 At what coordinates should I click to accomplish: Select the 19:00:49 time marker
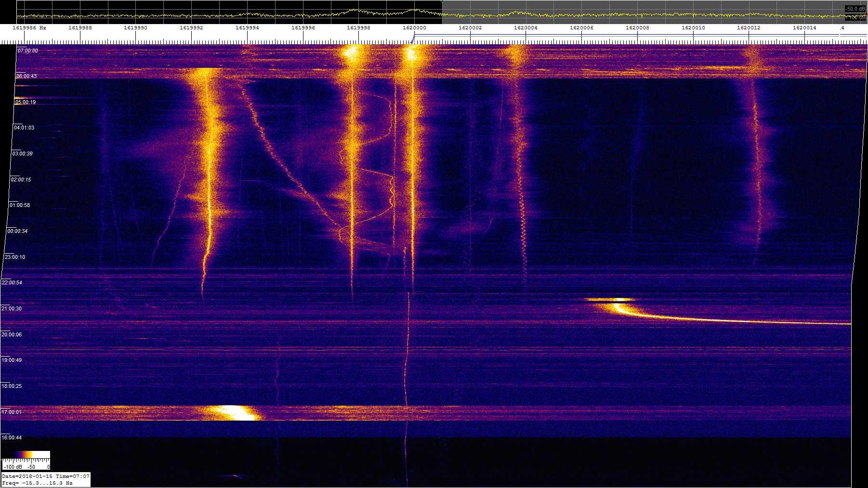12,360
